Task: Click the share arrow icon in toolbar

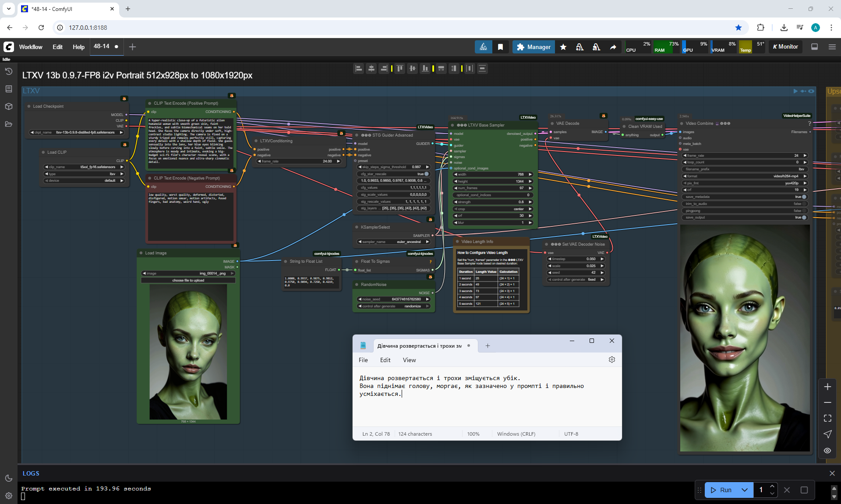Action: [613, 47]
